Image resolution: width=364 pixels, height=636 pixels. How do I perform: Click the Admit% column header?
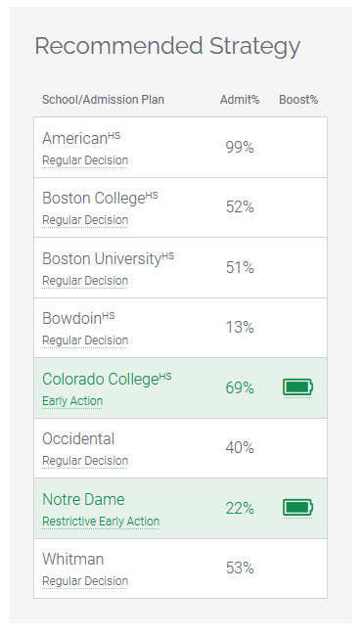tap(240, 100)
